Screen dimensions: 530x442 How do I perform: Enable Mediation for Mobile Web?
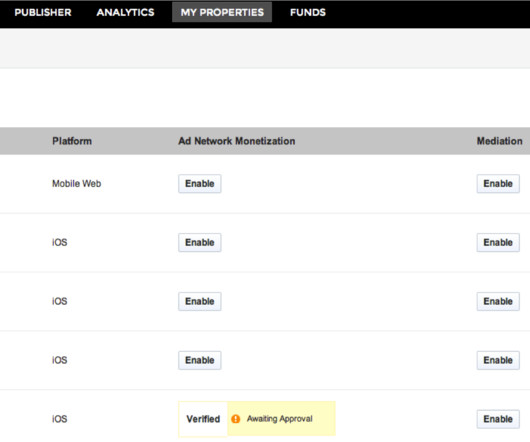498,183
